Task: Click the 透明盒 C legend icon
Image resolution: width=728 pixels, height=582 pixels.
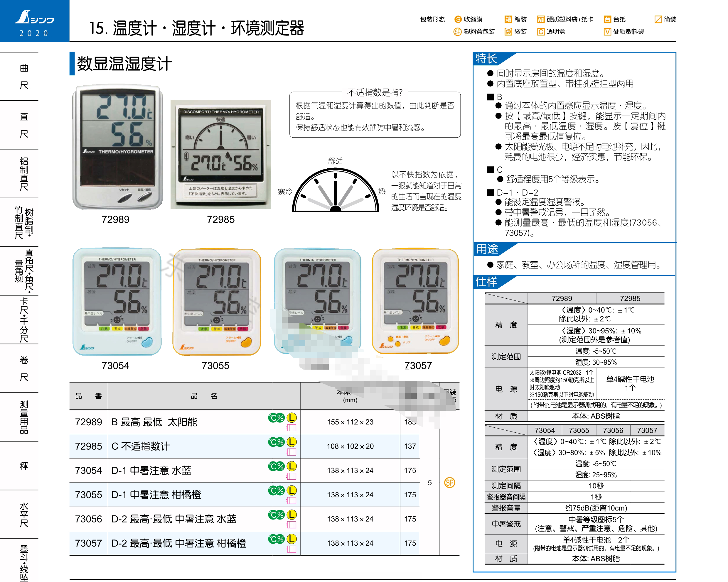Action: 541,32
